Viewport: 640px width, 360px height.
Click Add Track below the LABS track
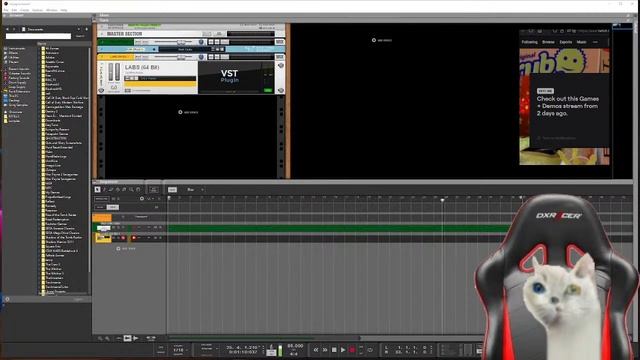(126, 249)
